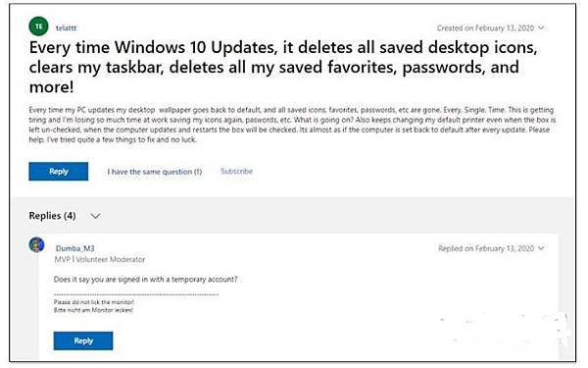
Task: Expand the chevron beside Created on February 13, 2020
Action: click(x=541, y=27)
